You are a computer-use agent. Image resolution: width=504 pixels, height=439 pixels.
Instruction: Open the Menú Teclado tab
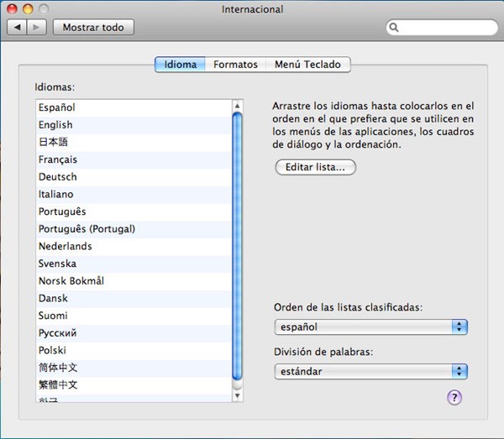(307, 65)
